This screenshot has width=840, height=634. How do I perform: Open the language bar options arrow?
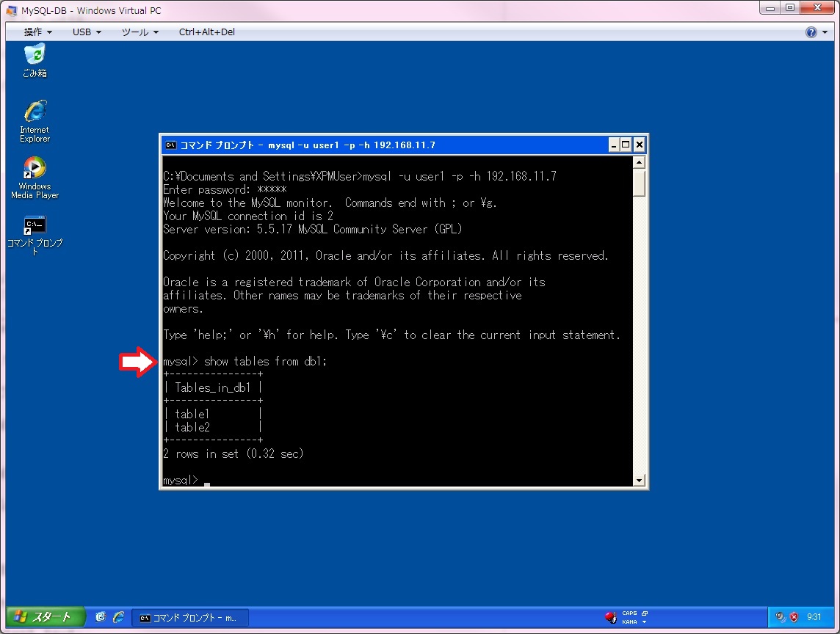(x=645, y=622)
